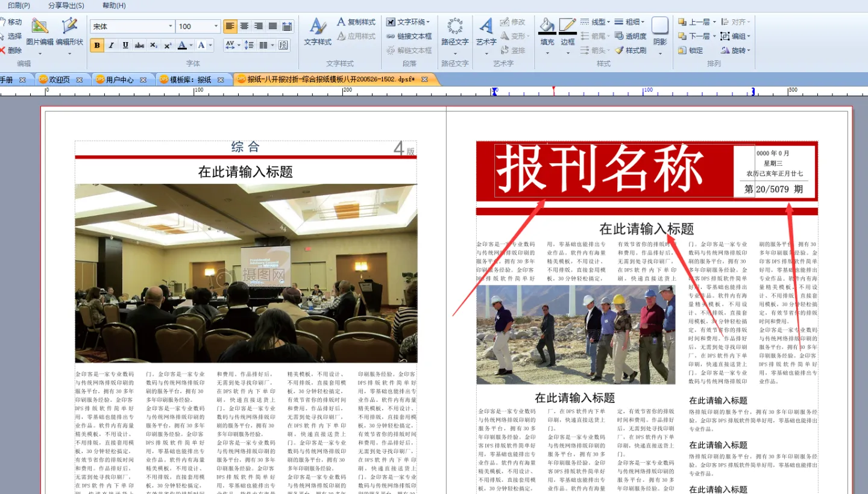Image resolution: width=868 pixels, height=494 pixels.
Task: Close the 报纸-八开报对折 document tab
Action: (x=424, y=80)
